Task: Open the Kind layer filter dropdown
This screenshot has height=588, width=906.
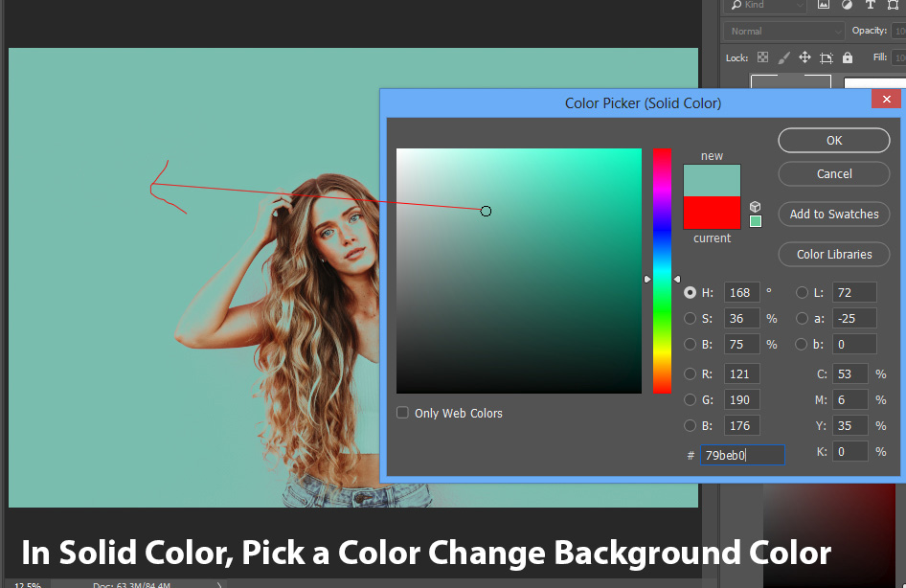Action: [x=766, y=5]
